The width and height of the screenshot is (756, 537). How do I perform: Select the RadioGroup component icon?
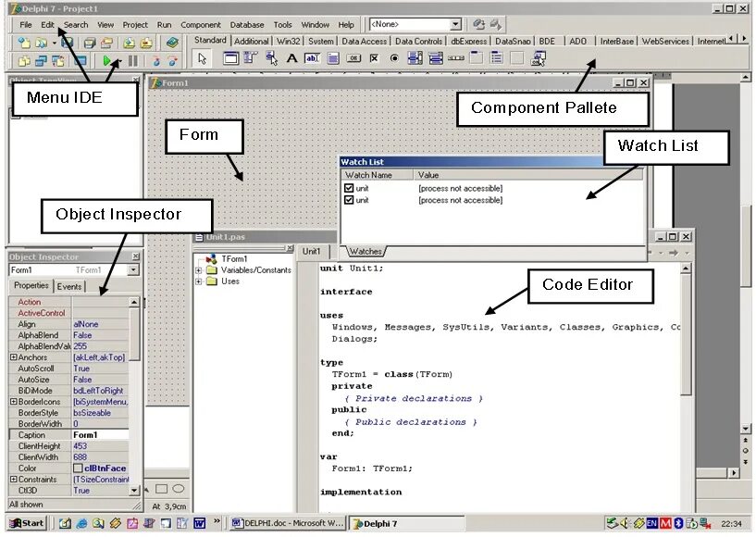[497, 58]
